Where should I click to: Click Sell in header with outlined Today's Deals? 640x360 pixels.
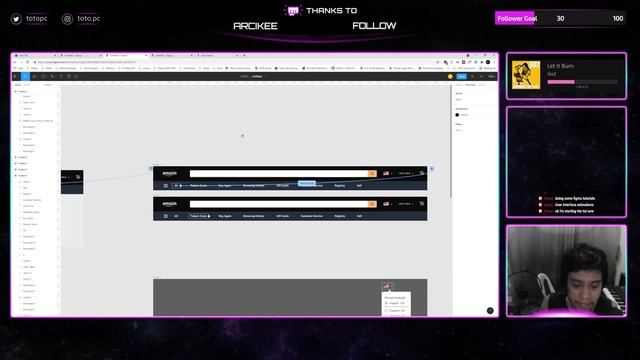tap(359, 216)
